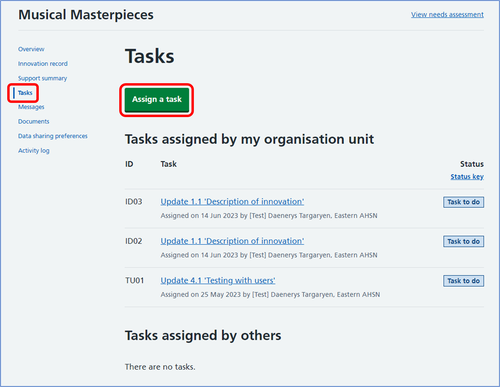
Task: Click 'Tasks assigned by others' heading
Action: [x=203, y=336]
